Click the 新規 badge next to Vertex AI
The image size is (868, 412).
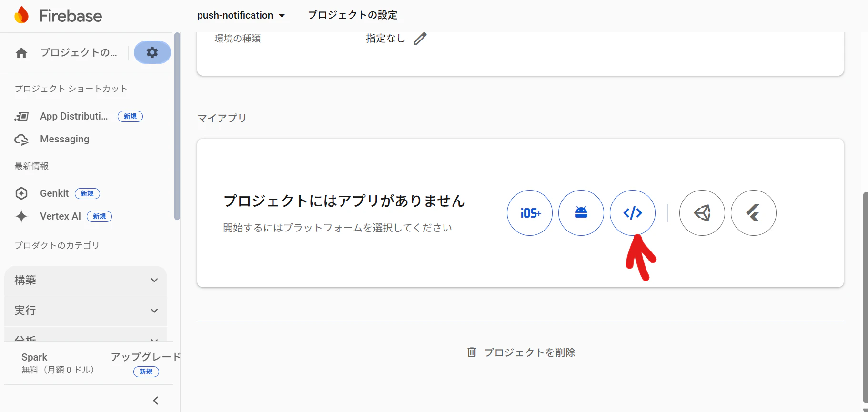click(x=99, y=216)
